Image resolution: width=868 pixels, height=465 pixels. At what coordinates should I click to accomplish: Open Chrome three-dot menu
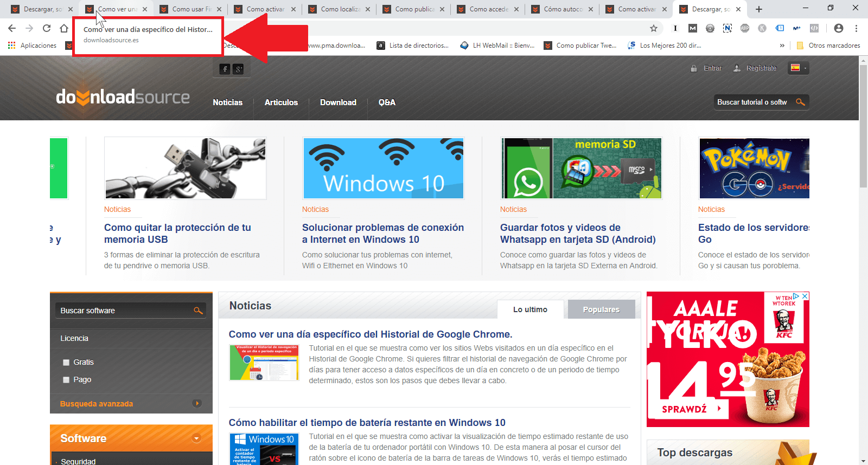[856, 28]
